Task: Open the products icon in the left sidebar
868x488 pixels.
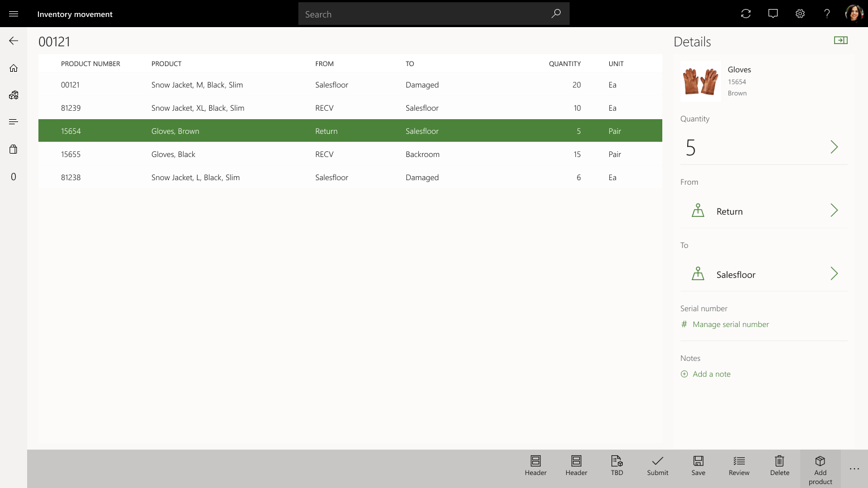Action: (13, 95)
